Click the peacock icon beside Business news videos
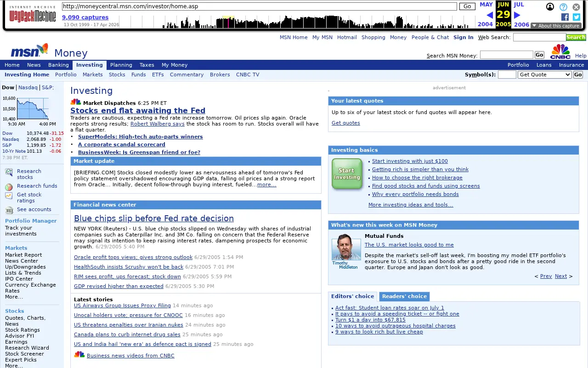 [x=79, y=355]
